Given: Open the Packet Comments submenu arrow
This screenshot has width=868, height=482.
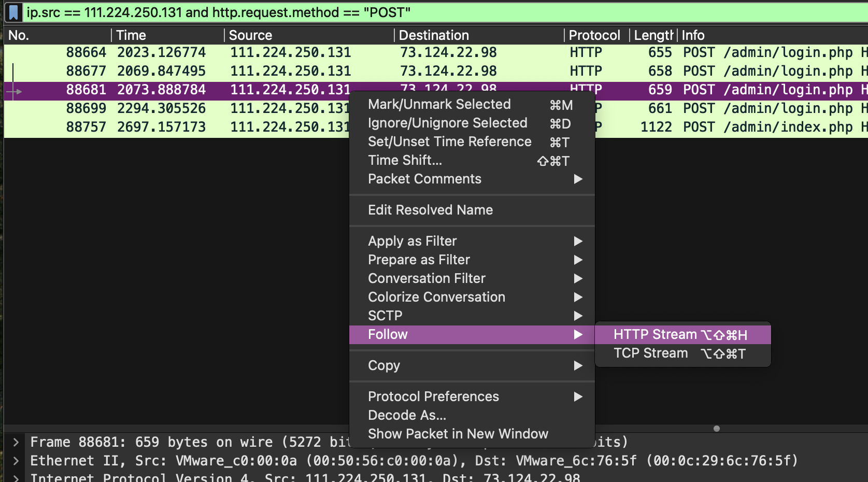Looking at the screenshot, I should point(578,179).
